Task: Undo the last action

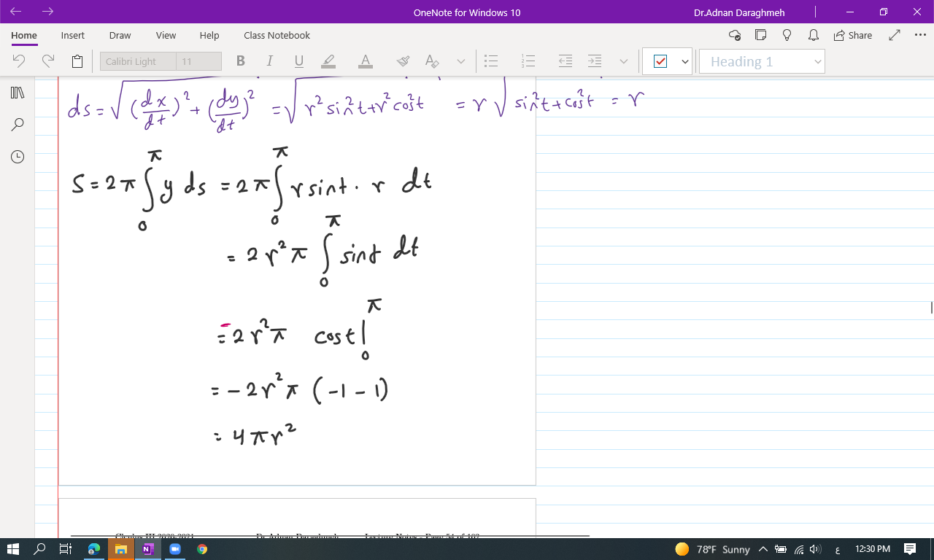Action: pos(19,61)
